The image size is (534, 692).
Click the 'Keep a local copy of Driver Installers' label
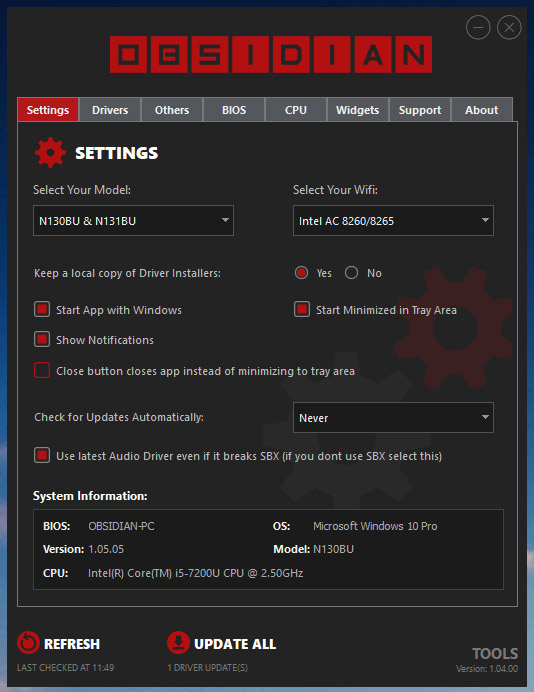coord(127,273)
